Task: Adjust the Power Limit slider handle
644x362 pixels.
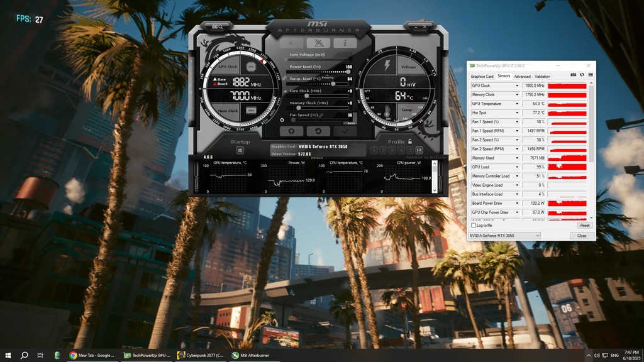Action: coord(348,72)
